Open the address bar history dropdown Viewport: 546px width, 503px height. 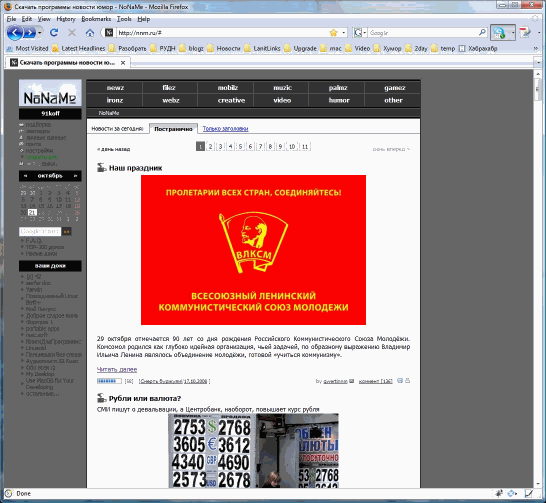click(344, 33)
